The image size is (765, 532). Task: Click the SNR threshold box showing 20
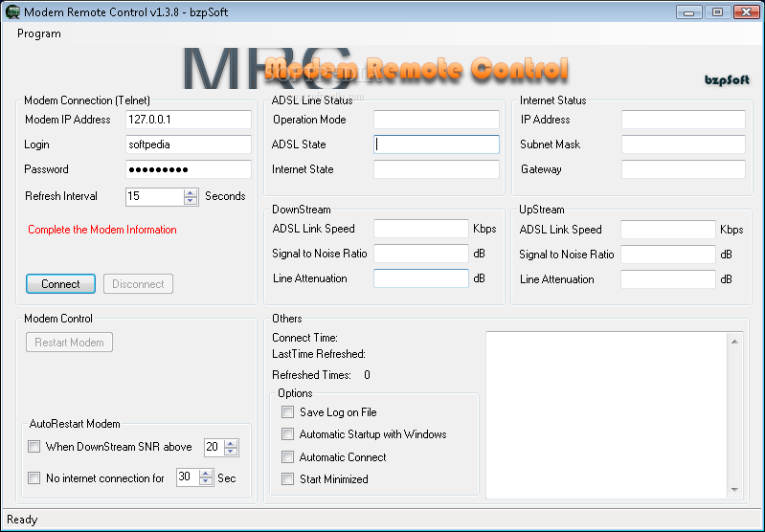(x=214, y=447)
